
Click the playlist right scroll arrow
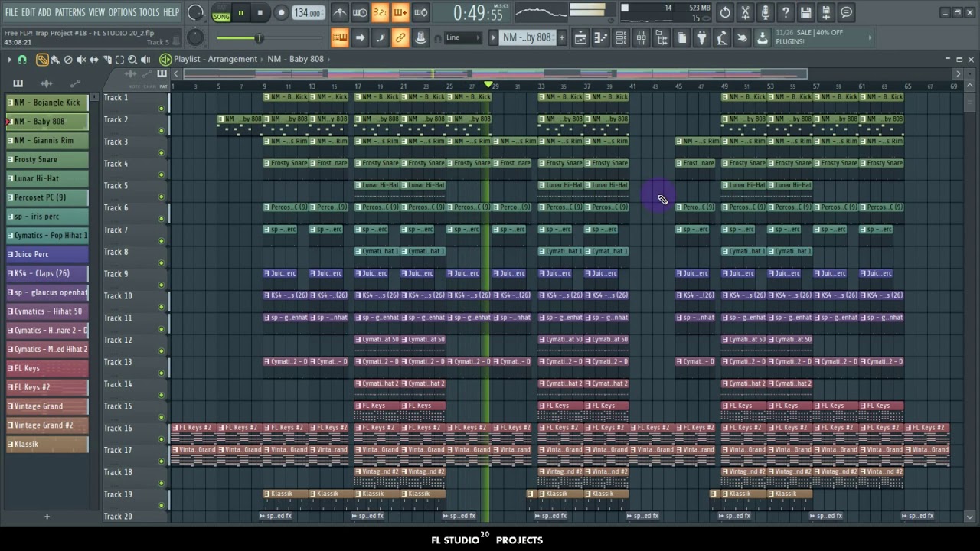coord(958,73)
